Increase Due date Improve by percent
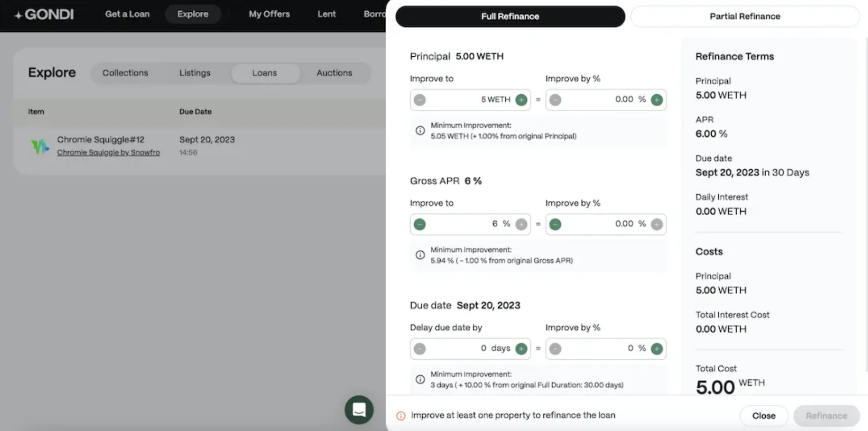The width and height of the screenshot is (868, 431). pyautogui.click(x=657, y=349)
